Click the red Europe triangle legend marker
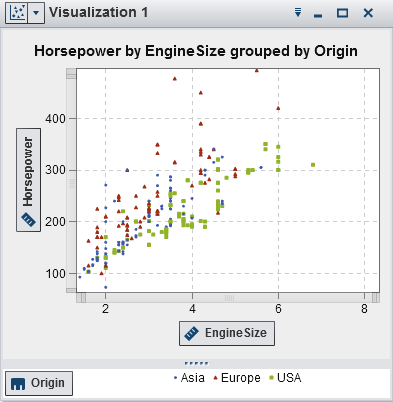This screenshot has height=402, width=393. click(215, 378)
